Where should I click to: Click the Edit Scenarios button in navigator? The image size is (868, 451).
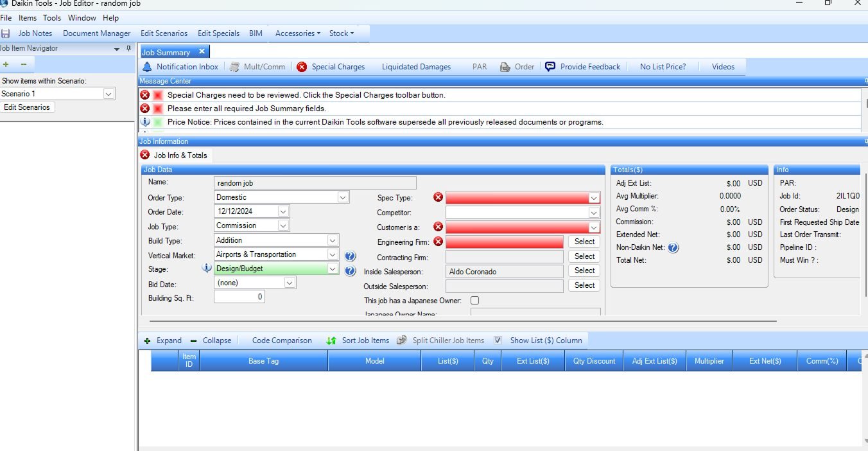pyautogui.click(x=27, y=107)
